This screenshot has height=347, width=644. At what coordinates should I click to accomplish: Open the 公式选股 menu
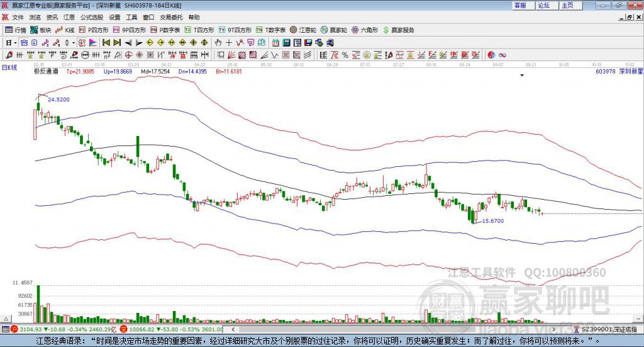click(x=92, y=17)
